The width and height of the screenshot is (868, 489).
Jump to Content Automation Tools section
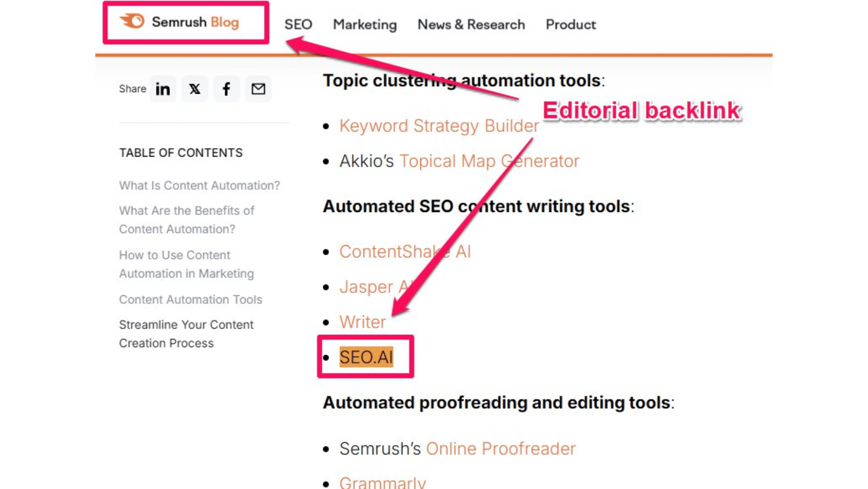point(190,299)
